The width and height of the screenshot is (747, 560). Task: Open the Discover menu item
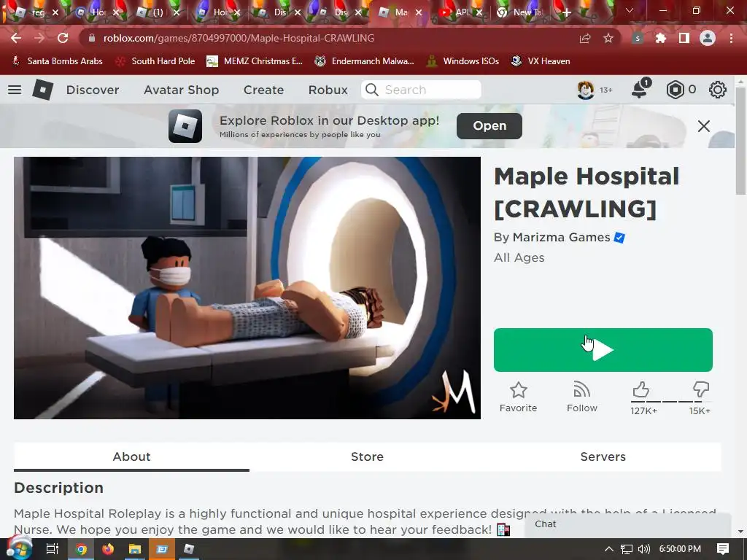(93, 90)
